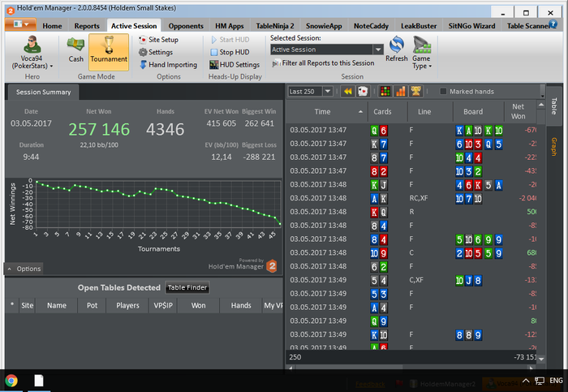568x392 pixels.
Task: Select the hand with board 8 8 9
Action: 412,334
